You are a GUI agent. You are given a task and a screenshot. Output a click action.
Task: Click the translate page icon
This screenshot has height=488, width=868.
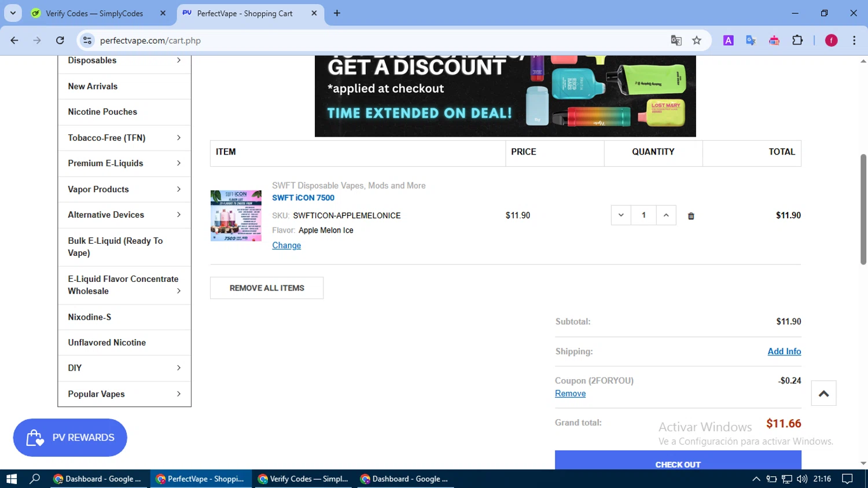676,41
